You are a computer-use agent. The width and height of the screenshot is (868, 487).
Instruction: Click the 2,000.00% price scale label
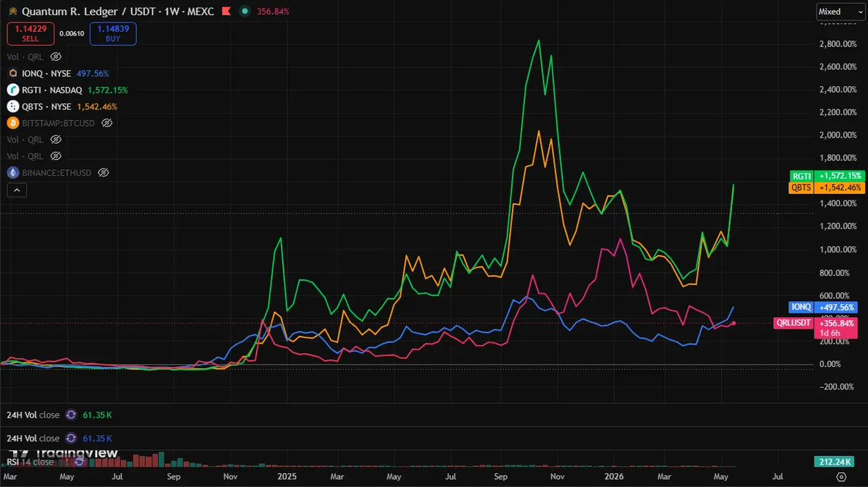pyautogui.click(x=838, y=135)
